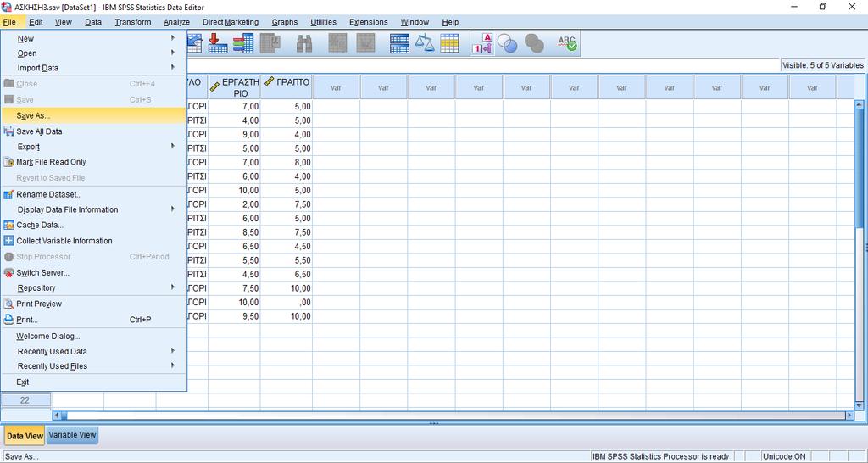Click the vertical scrollbar thumb

(860, 169)
